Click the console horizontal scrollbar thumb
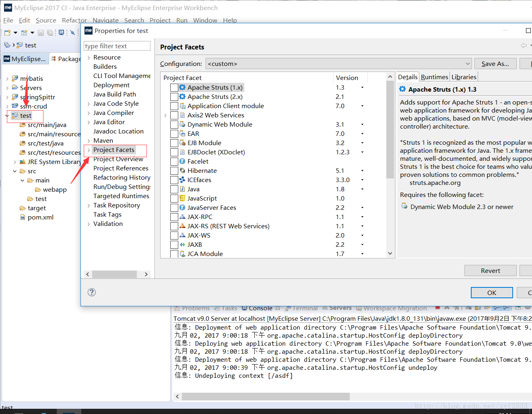The width and height of the screenshot is (532, 414). click(266, 396)
